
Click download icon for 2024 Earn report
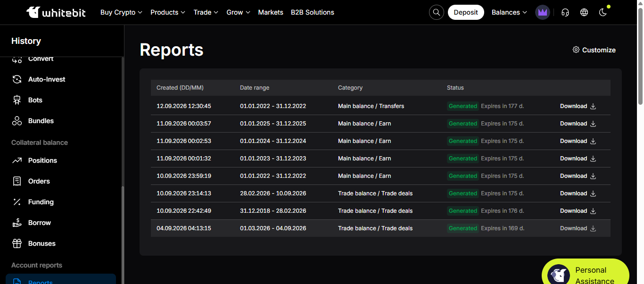tap(593, 141)
